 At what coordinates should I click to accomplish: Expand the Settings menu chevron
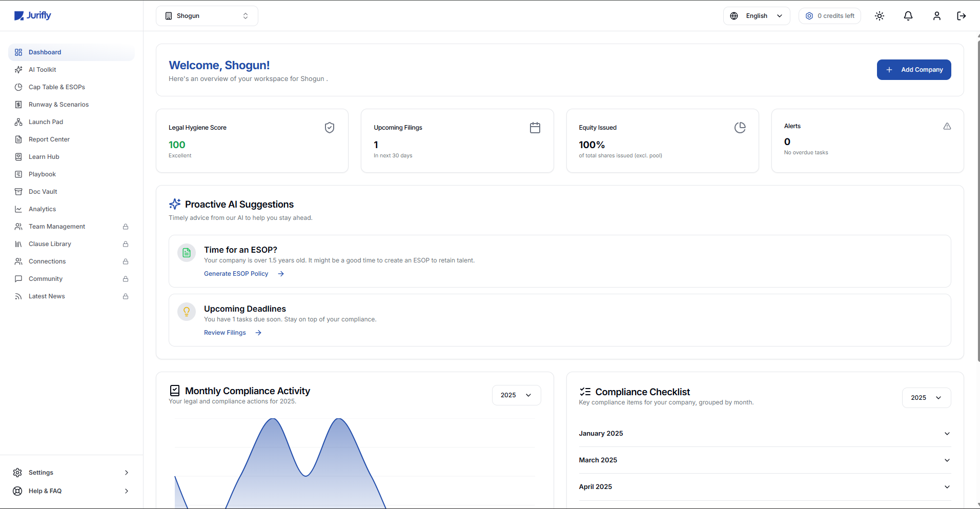coord(127,473)
